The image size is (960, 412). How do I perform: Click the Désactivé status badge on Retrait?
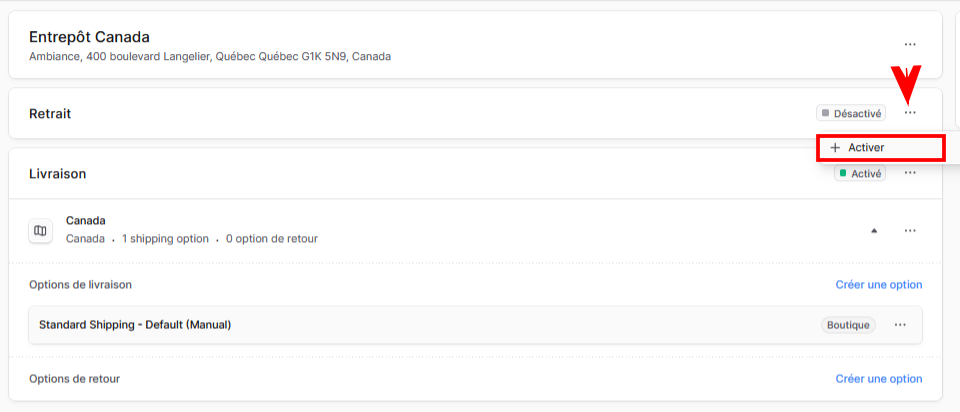tap(850, 113)
